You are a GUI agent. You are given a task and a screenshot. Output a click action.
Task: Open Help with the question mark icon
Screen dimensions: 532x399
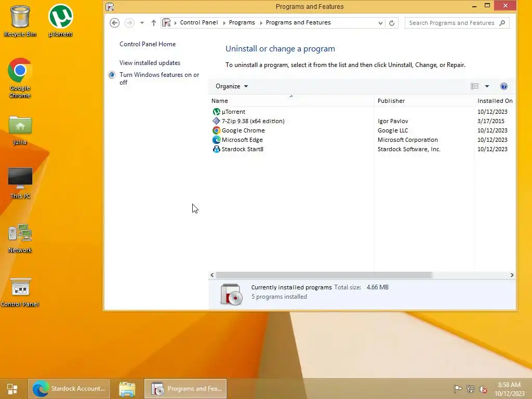(x=504, y=86)
